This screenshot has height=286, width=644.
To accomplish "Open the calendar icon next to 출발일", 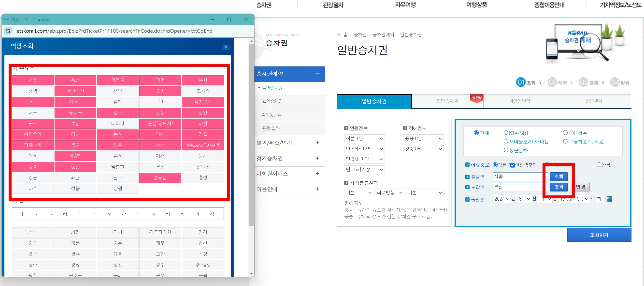I will 610,199.
